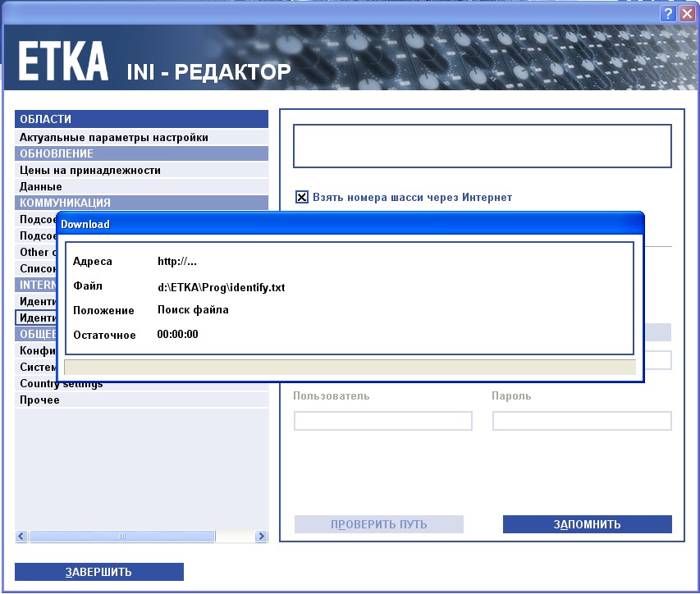Click the 'Пароль' input field
Image resolution: width=700 pixels, height=594 pixels.
point(581,421)
